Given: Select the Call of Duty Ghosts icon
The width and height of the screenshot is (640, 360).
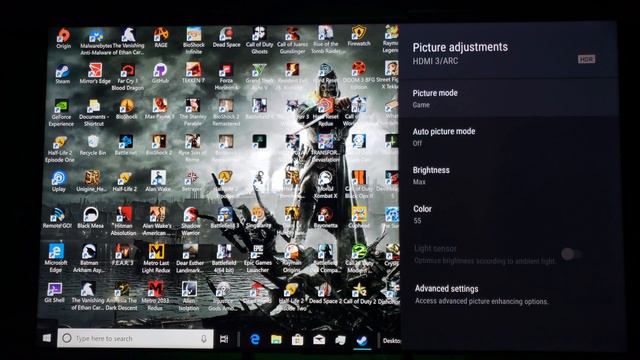Looking at the screenshot, I should pos(260,41).
